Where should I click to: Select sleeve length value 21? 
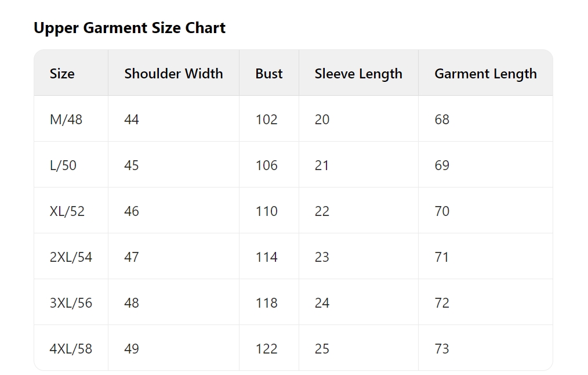pyautogui.click(x=322, y=165)
